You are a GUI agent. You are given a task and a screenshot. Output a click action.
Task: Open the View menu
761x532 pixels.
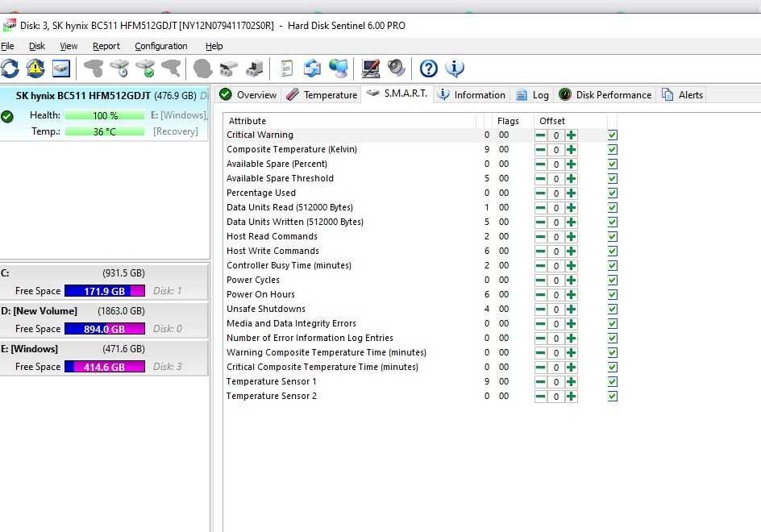pos(69,46)
